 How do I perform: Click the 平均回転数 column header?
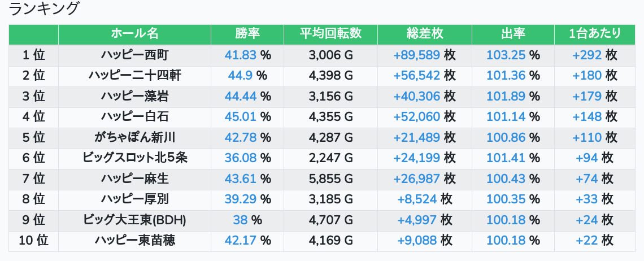click(330, 34)
